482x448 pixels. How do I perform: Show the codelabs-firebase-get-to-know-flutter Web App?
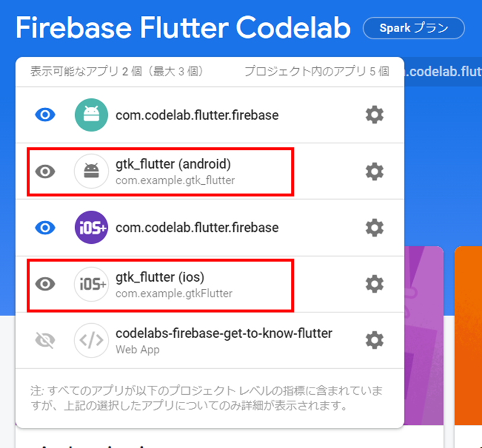pyautogui.click(x=44, y=340)
